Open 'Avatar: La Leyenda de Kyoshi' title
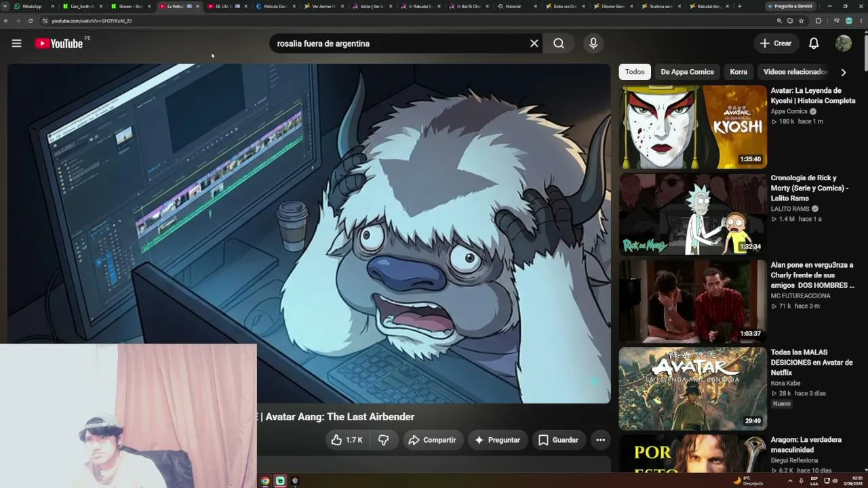Image resolution: width=868 pixels, height=488 pixels. [813, 96]
